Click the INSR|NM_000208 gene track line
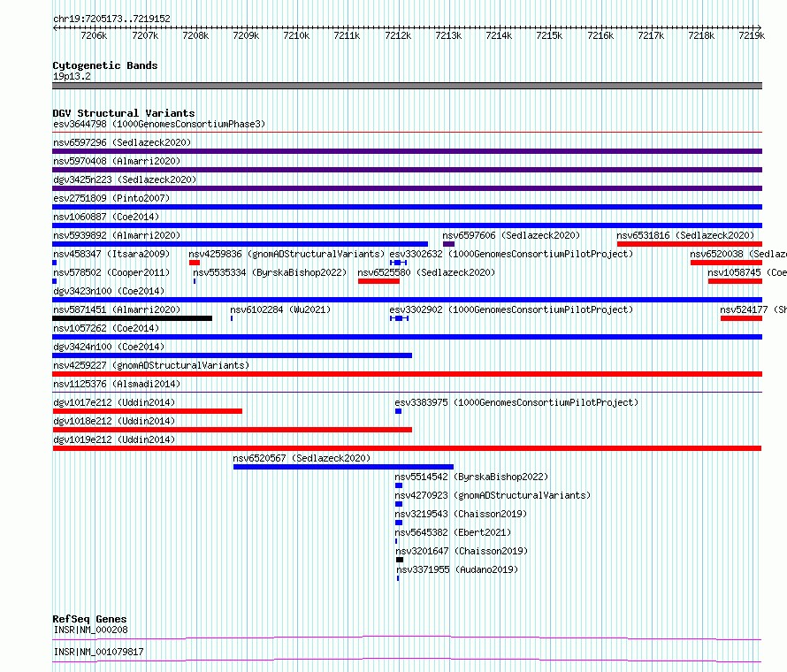The image size is (787, 672). (x=407, y=638)
